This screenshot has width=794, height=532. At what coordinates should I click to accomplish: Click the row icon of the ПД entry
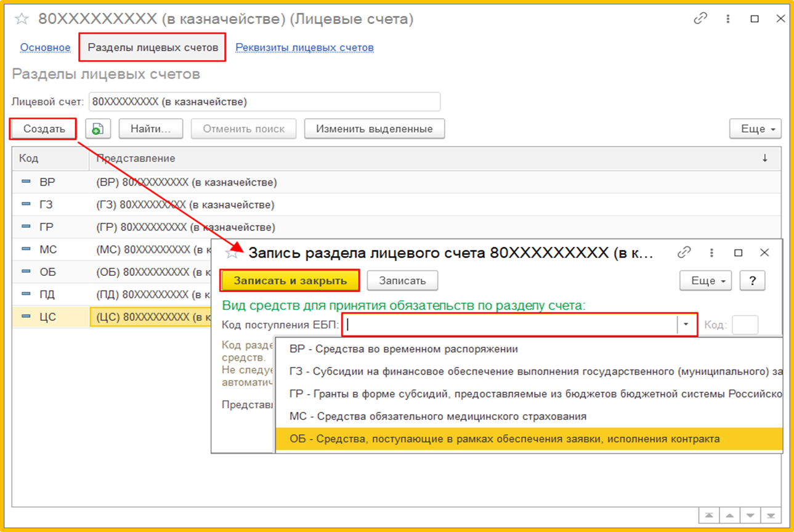tap(26, 294)
